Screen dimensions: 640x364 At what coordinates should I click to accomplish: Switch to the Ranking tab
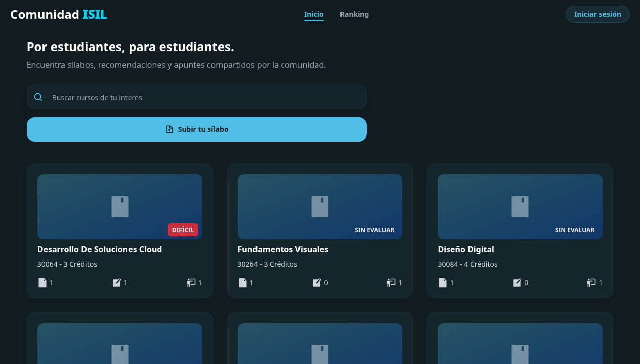[354, 14]
